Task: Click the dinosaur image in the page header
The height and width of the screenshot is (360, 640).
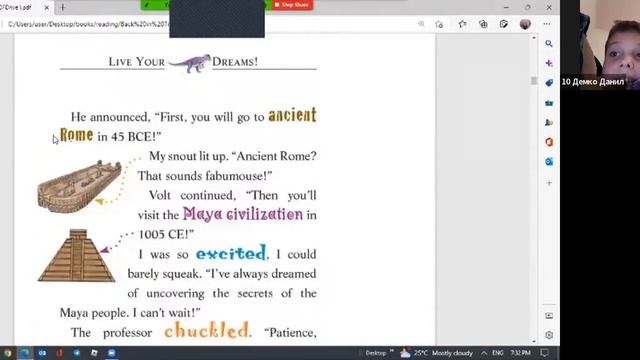Action: (190, 63)
